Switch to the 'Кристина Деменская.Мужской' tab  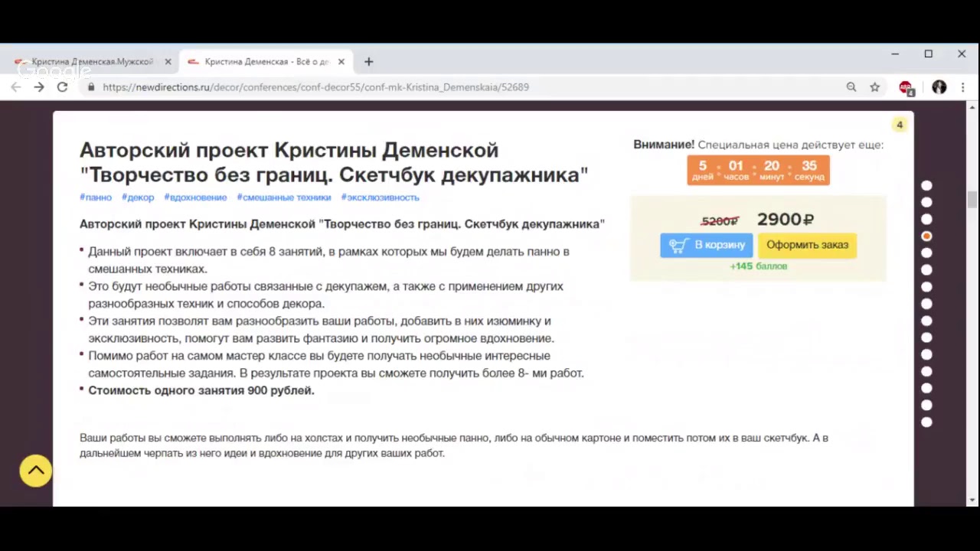pos(91,62)
